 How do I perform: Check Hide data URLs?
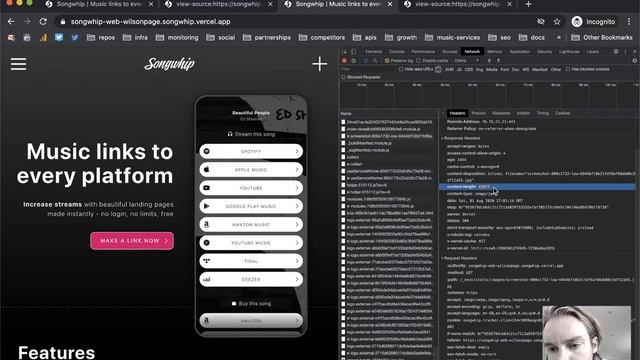tap(401, 69)
